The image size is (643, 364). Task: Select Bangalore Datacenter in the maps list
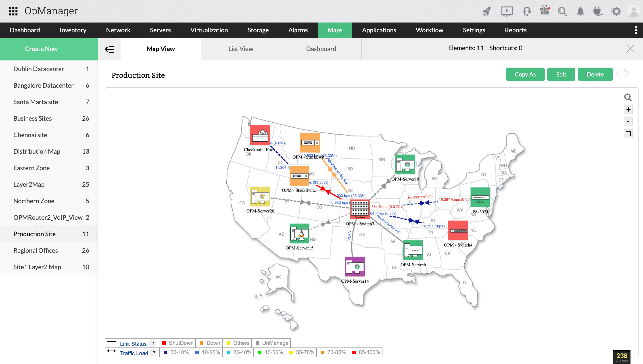click(x=43, y=85)
